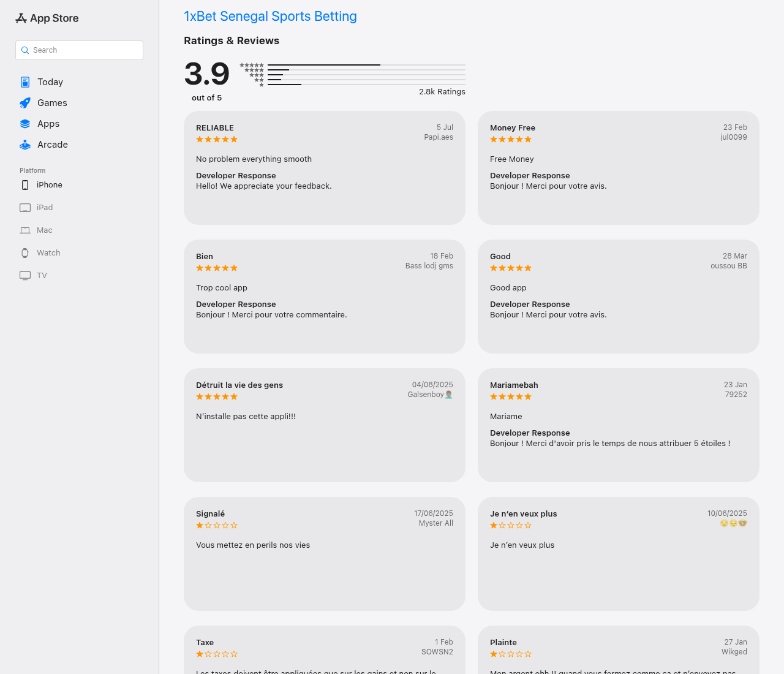Focus the Search input field
Image resolution: width=784 pixels, height=674 pixels.
click(x=79, y=50)
